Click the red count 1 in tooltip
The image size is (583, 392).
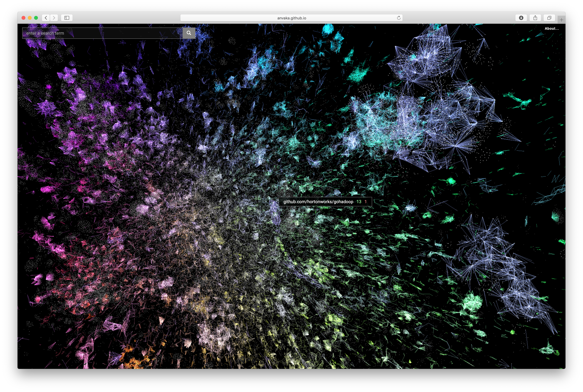[366, 202]
